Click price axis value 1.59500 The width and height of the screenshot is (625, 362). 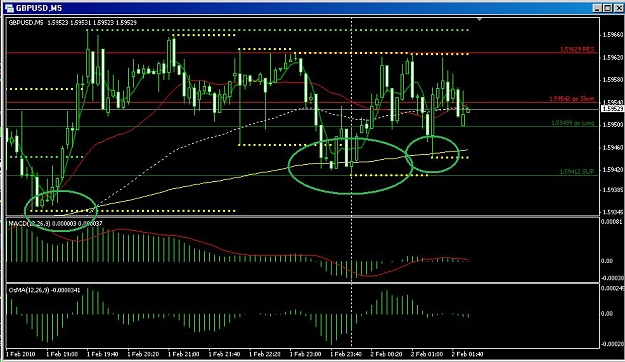coord(613,125)
